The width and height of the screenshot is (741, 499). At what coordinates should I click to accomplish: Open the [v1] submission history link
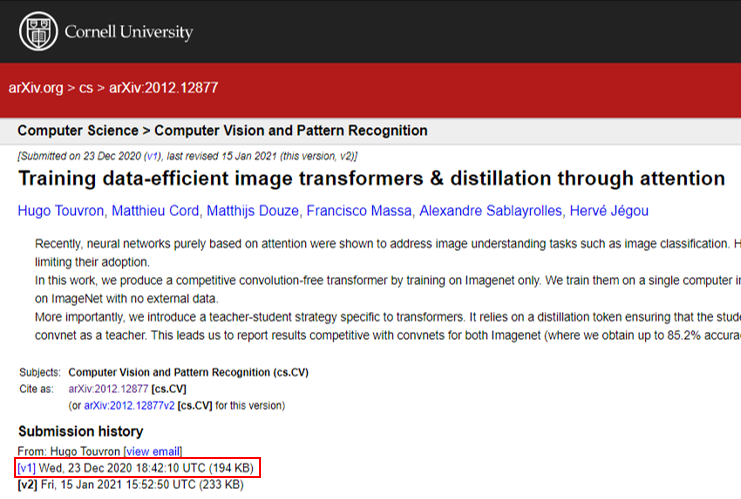click(26, 468)
